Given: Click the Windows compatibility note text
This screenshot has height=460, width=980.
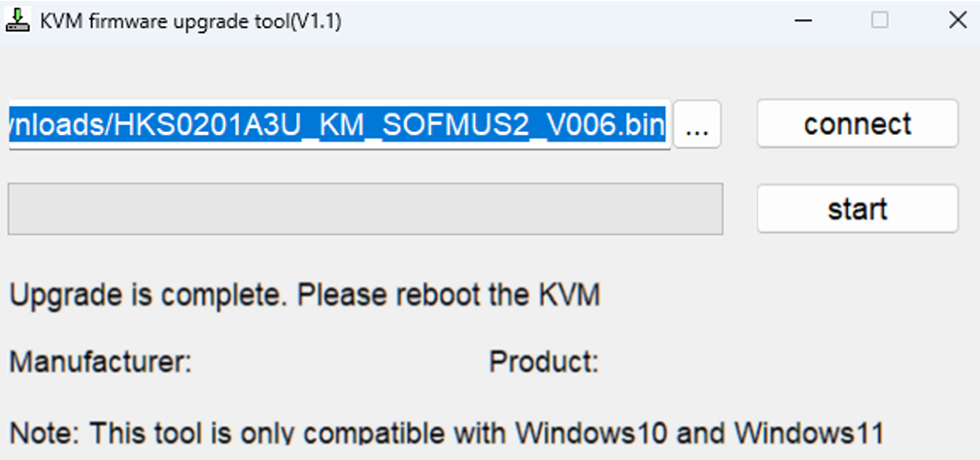Looking at the screenshot, I should tap(447, 433).
